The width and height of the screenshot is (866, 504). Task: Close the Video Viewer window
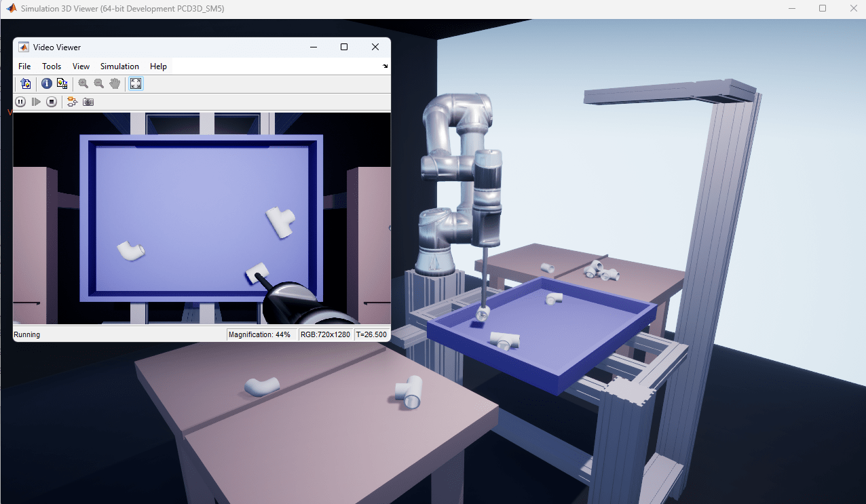pyautogui.click(x=375, y=47)
